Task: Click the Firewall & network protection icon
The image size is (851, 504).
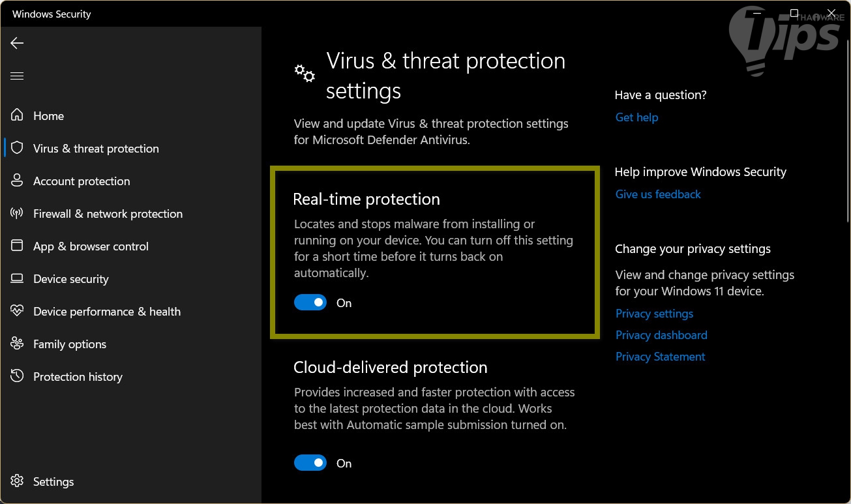Action: [x=17, y=214]
